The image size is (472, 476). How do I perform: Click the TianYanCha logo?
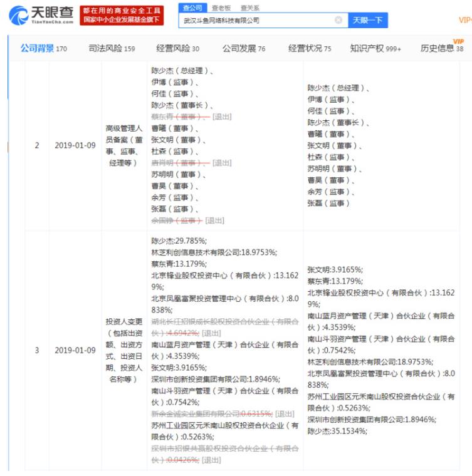click(41, 15)
